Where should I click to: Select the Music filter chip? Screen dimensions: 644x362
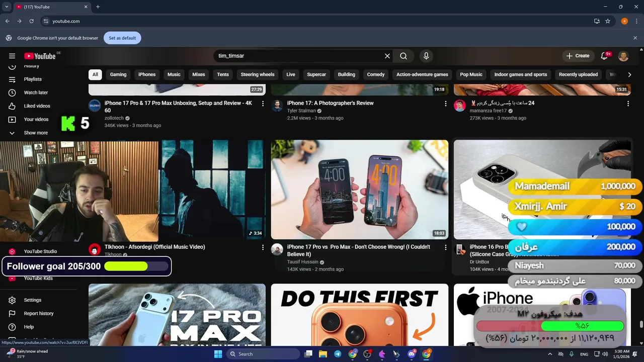pyautogui.click(x=174, y=74)
